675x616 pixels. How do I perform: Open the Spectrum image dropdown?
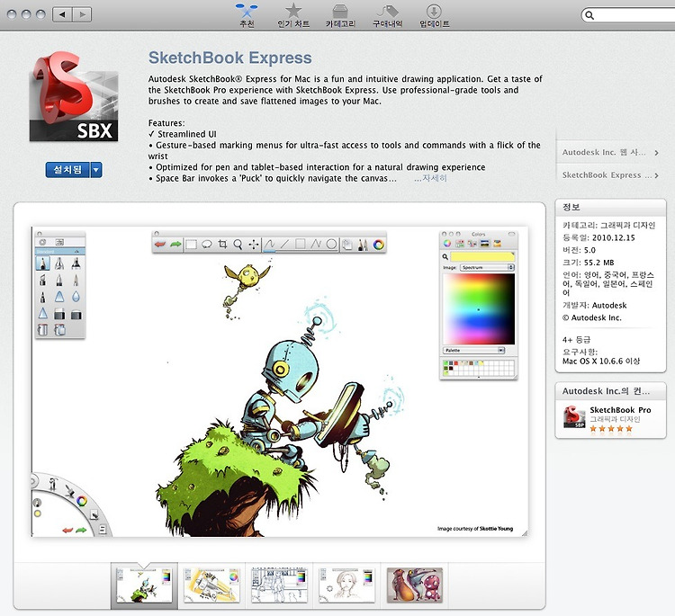coord(487,268)
